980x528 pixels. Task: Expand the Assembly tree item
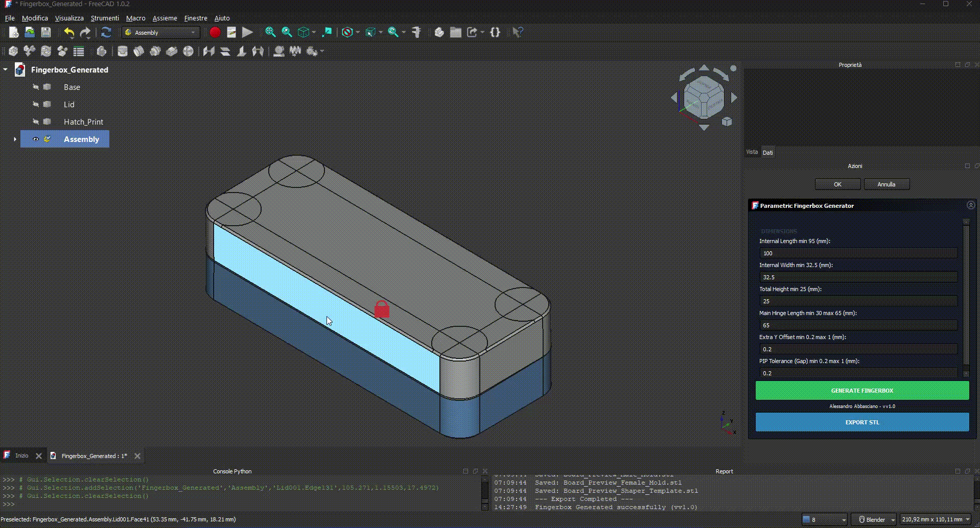[15, 139]
